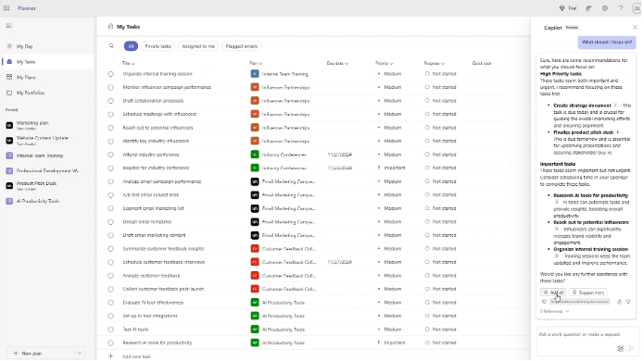Open Not started progress for Test AI tools
The image size is (644, 361).
point(441,330)
